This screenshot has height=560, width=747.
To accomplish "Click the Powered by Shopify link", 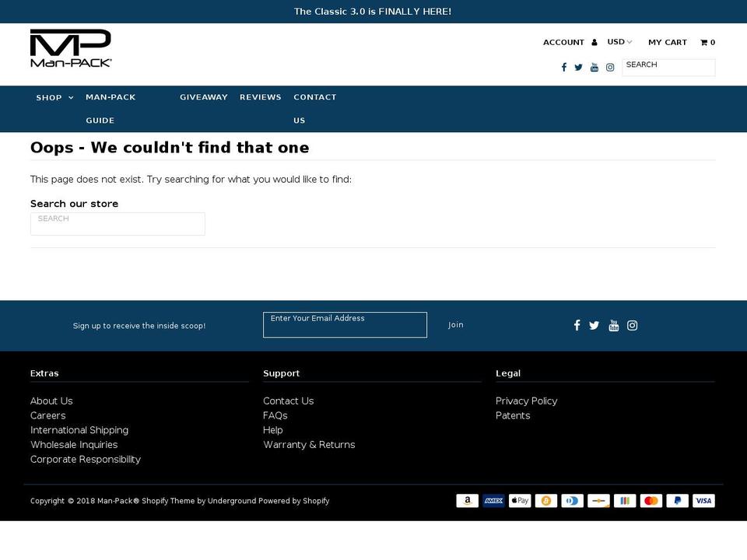I will coord(293,501).
